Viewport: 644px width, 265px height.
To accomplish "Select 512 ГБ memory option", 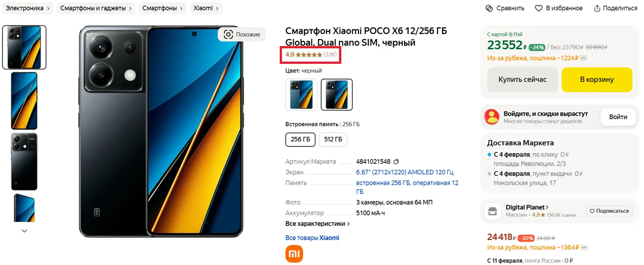I will 333,139.
